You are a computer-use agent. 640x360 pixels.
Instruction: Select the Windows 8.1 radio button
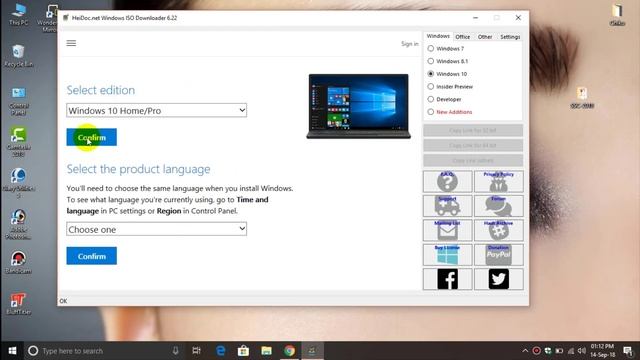coord(431,61)
